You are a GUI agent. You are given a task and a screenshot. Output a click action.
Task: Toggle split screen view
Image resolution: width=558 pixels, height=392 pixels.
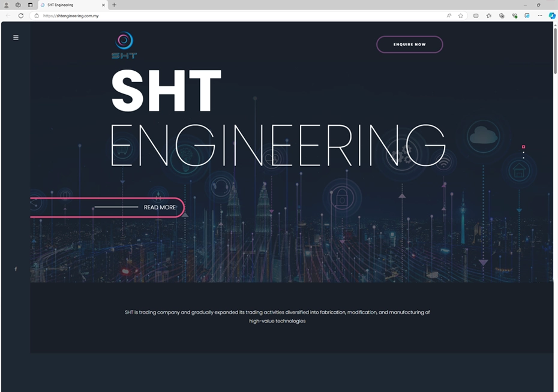click(476, 16)
